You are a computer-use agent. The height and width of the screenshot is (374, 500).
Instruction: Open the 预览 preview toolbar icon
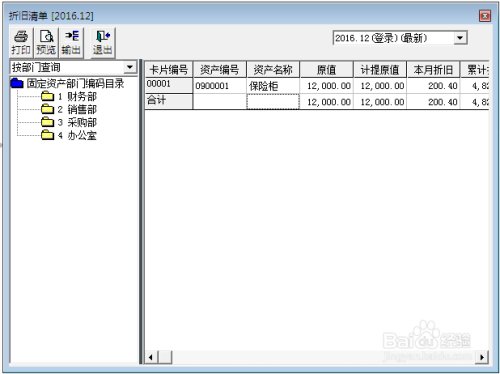pos(46,43)
